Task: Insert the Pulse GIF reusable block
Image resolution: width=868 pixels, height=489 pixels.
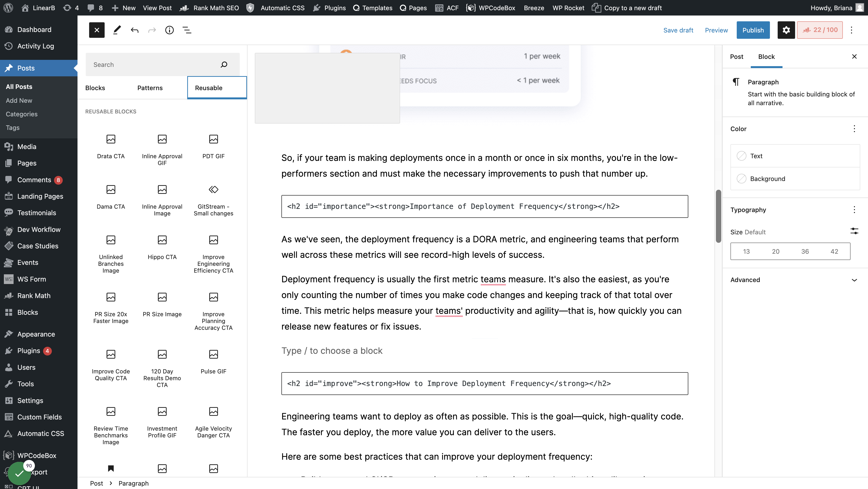Action: coord(213,362)
